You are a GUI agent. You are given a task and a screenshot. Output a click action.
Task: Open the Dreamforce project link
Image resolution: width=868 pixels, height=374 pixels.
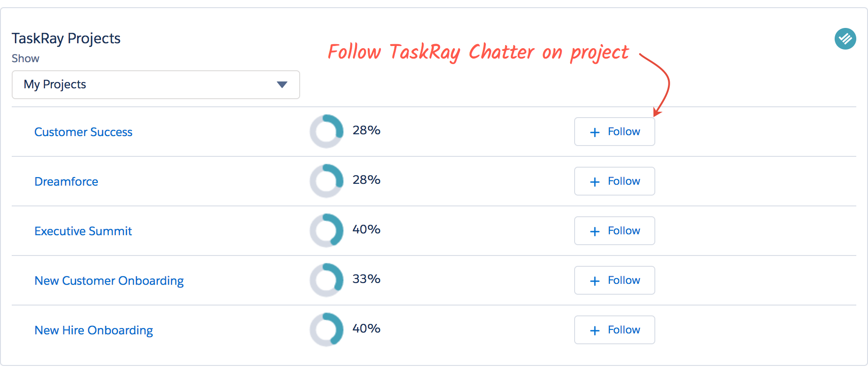point(66,182)
